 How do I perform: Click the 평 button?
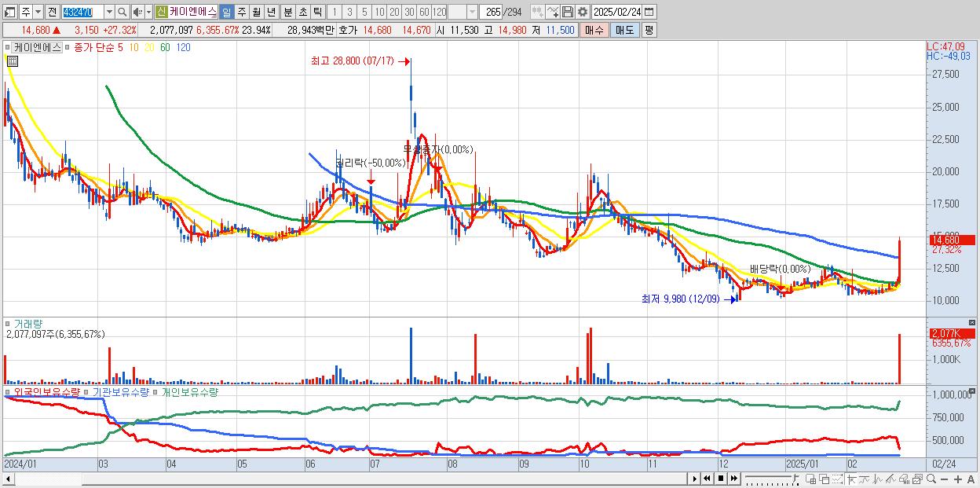pyautogui.click(x=649, y=30)
